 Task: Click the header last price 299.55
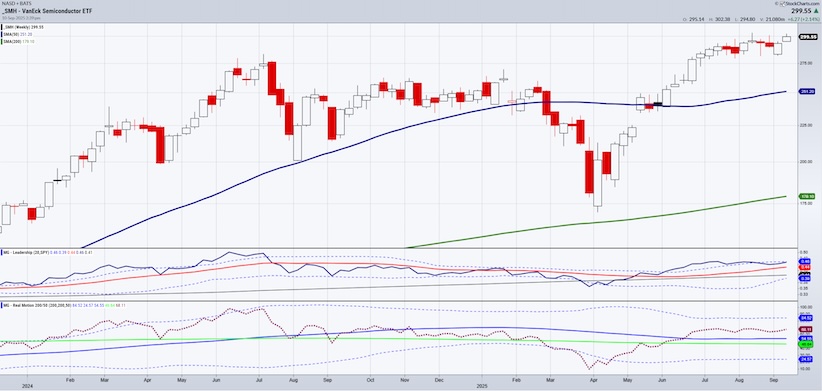click(x=800, y=11)
